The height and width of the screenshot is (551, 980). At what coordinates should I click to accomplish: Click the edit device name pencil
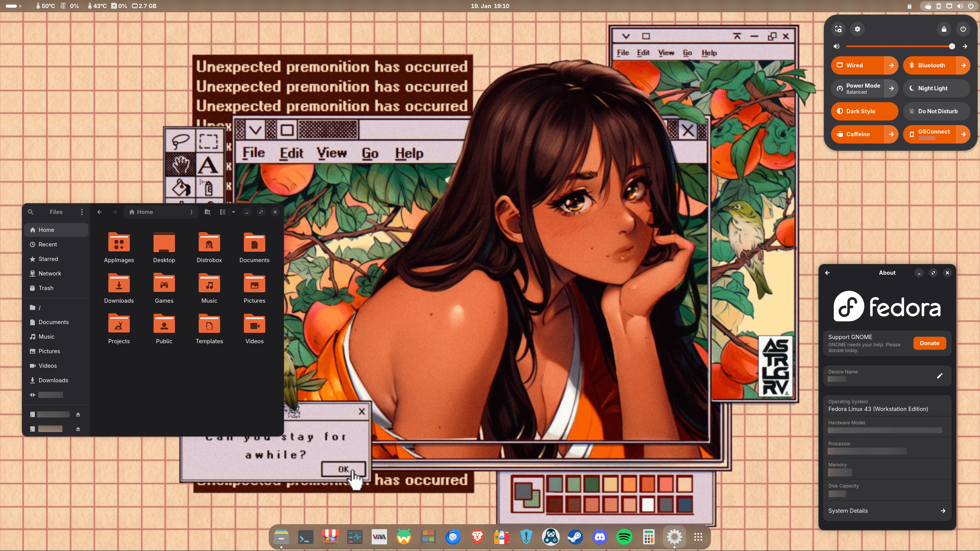939,376
